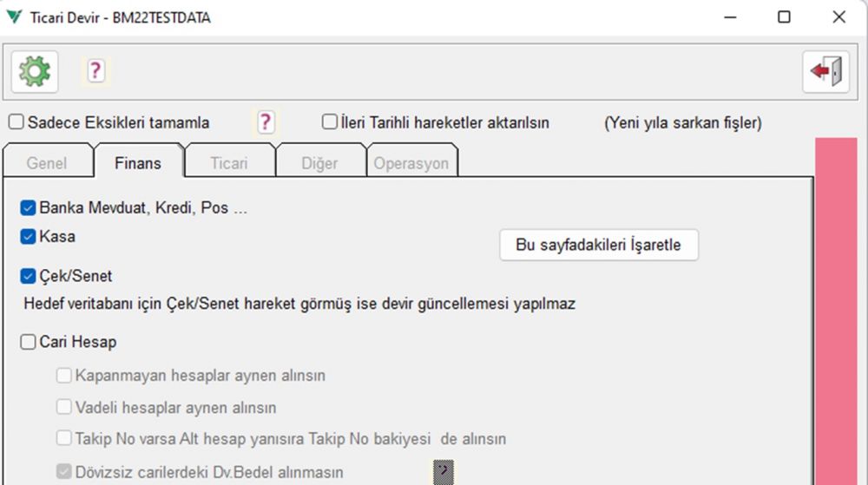Uncheck Banka Mevduat, Kredi, Pos option
Image resolution: width=868 pixels, height=485 pixels.
point(29,208)
